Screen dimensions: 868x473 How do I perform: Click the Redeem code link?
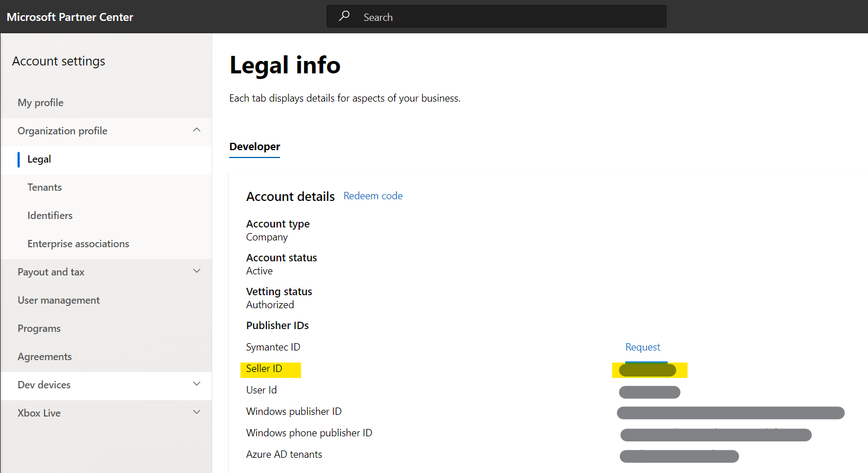tap(373, 196)
